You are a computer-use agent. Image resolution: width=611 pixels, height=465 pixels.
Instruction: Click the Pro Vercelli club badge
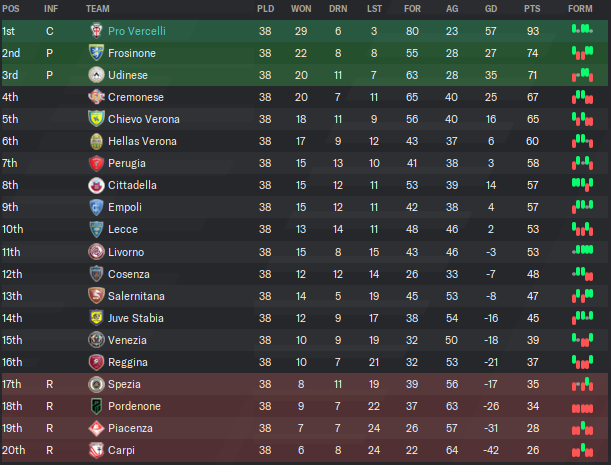[x=96, y=31]
